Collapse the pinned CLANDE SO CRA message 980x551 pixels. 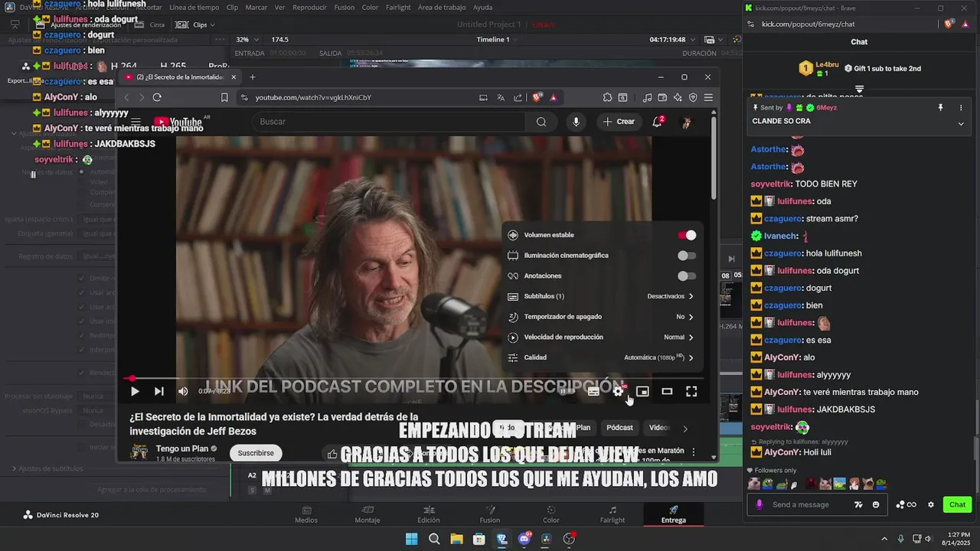[961, 123]
